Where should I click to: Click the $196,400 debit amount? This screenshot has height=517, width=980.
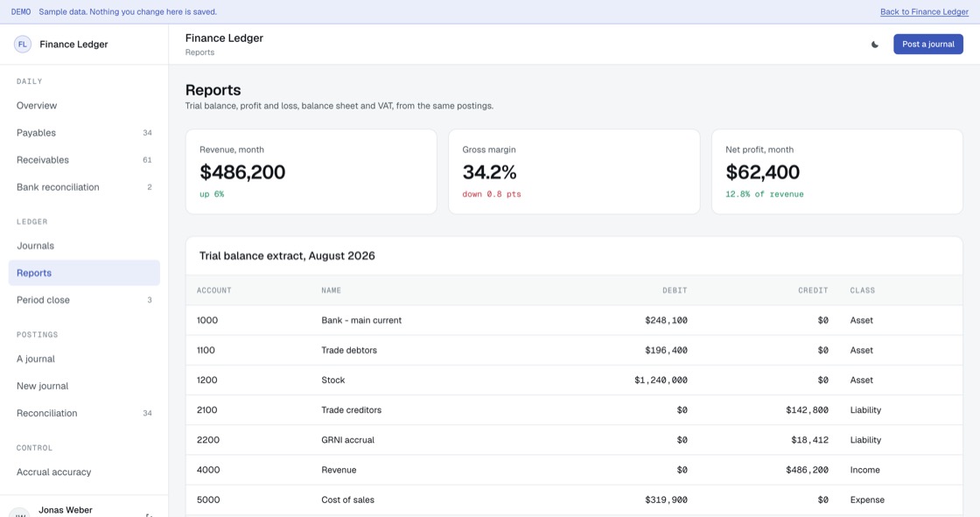(666, 350)
